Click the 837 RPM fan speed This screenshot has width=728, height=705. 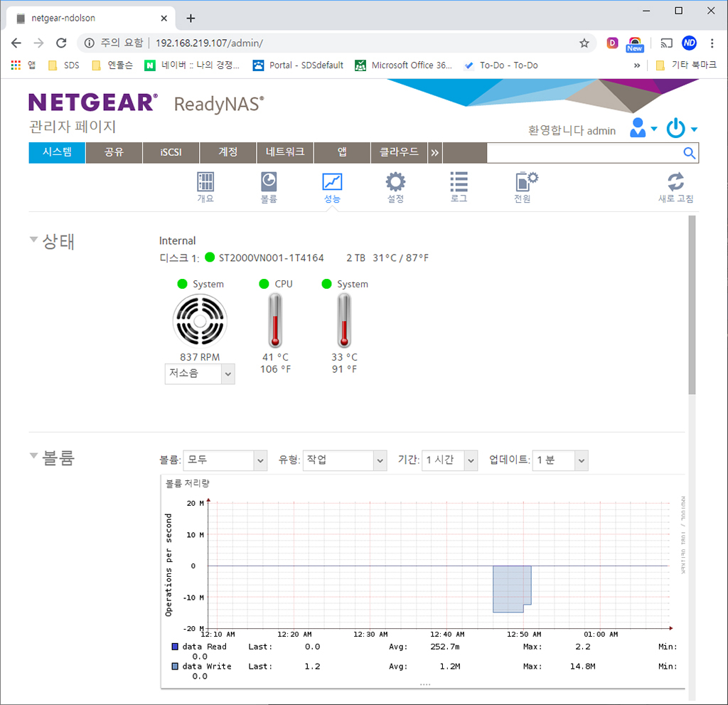pyautogui.click(x=200, y=357)
